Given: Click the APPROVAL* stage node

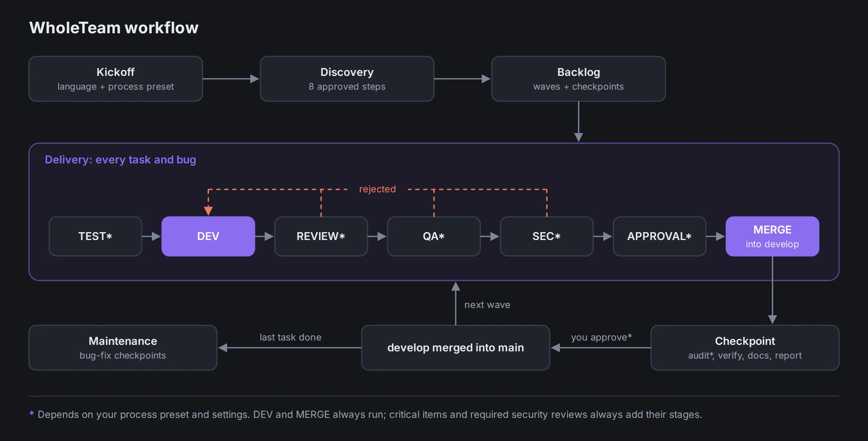Looking at the screenshot, I should [660, 236].
